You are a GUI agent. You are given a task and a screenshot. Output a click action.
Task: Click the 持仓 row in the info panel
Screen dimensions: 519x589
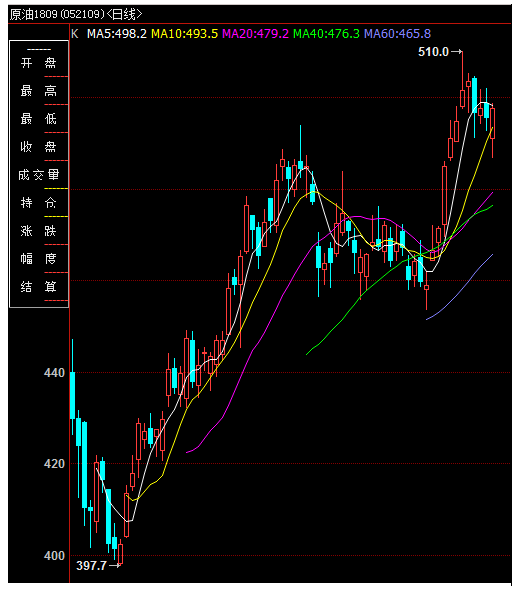[x=39, y=203]
